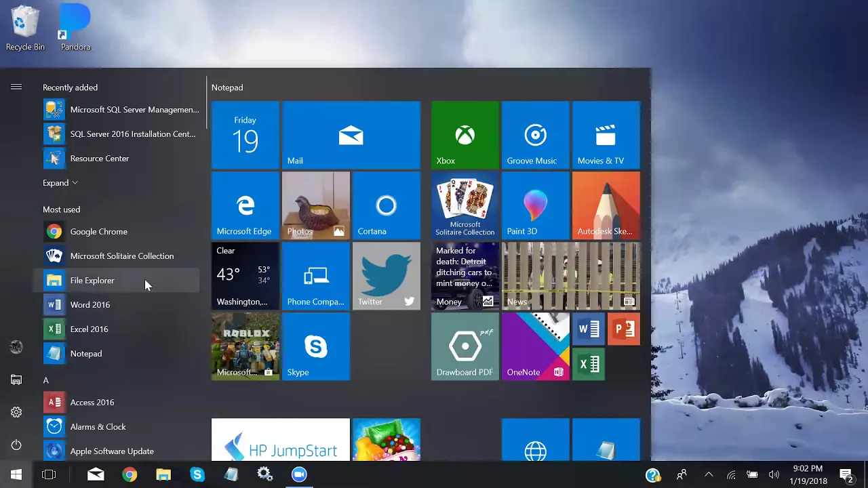Viewport: 868px width, 488px height.
Task: Open the Cortana tile
Action: tap(387, 205)
